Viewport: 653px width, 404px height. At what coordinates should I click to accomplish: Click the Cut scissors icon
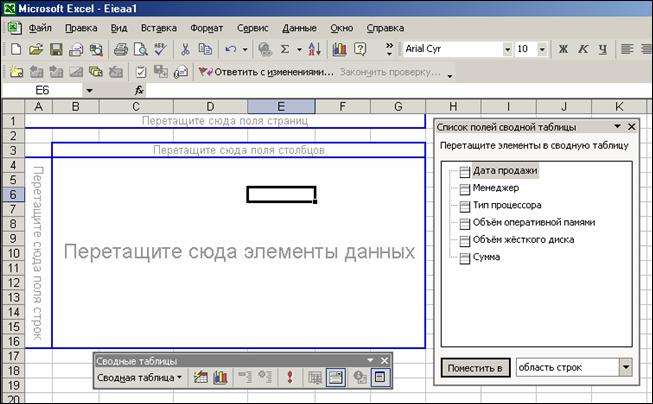coord(186,48)
